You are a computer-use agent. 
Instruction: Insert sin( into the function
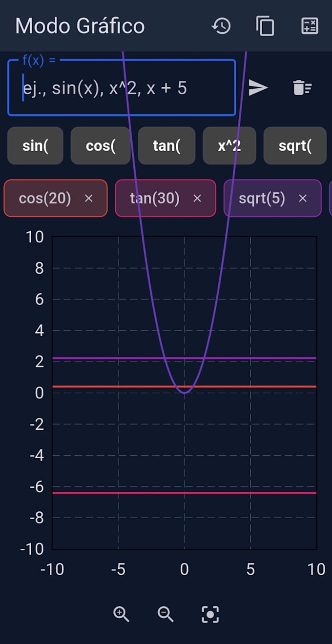point(35,145)
